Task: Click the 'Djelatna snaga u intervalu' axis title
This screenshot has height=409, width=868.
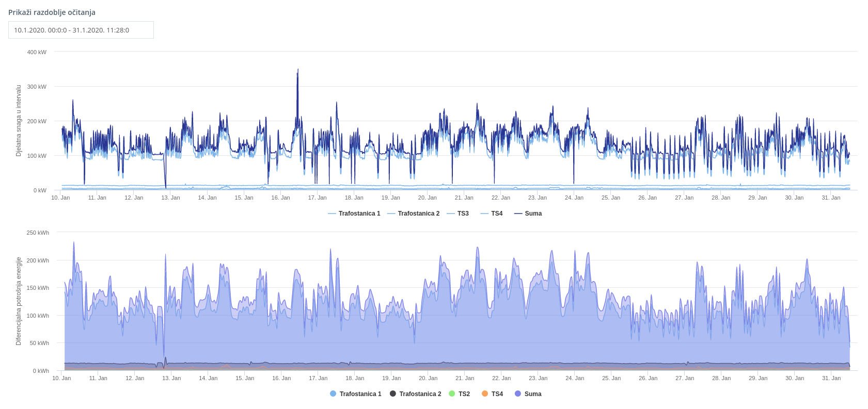Action: click(x=19, y=121)
